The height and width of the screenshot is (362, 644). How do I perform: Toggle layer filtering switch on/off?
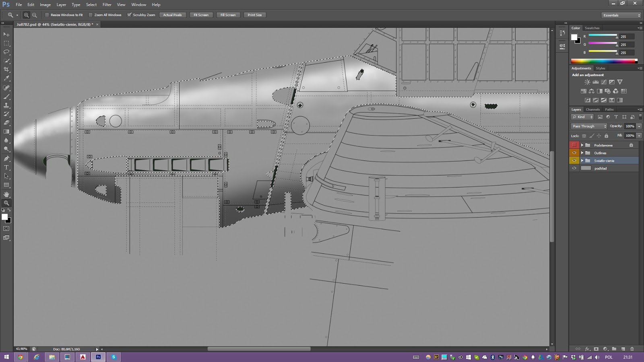pos(640,117)
